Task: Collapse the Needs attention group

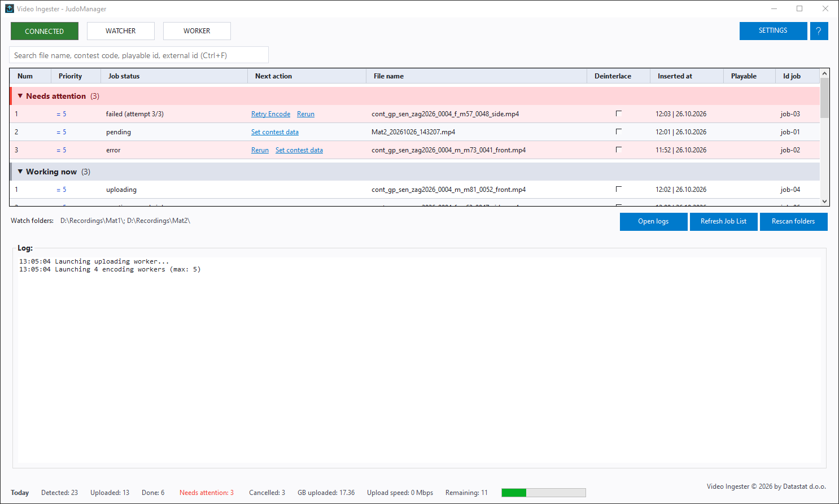Action: pos(20,96)
